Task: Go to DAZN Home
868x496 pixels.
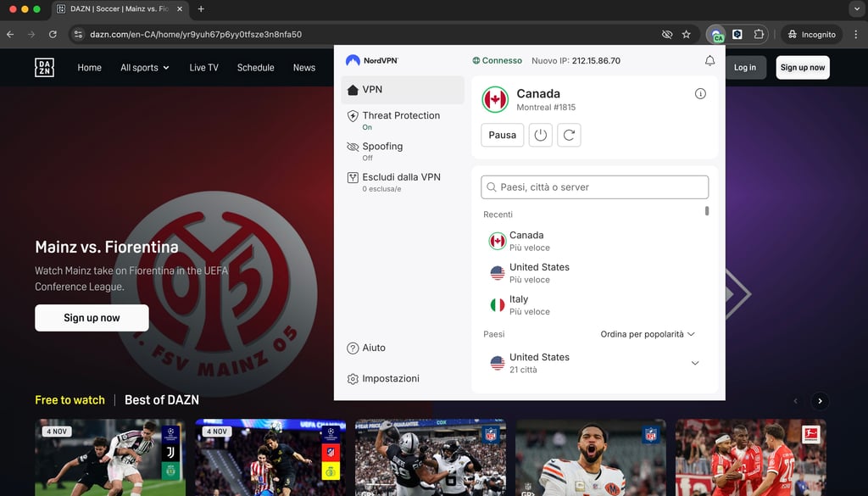Action: point(89,68)
